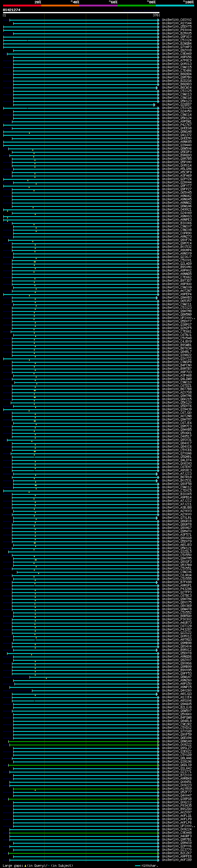This screenshot has width=197, height=868.
Task: Open hit UniRef100_Q5DVT5
Action: (177, 26)
